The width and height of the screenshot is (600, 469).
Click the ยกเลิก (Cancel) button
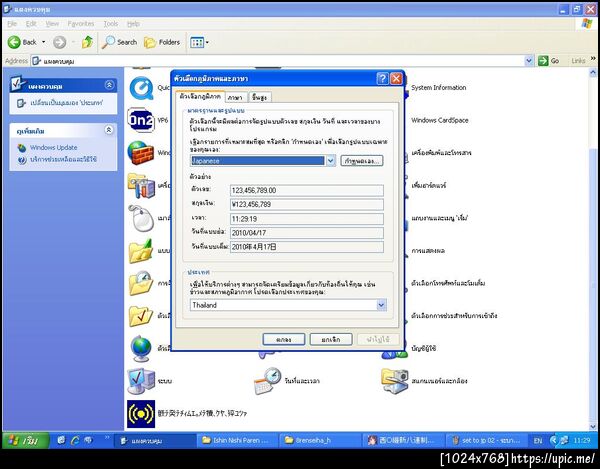(331, 339)
